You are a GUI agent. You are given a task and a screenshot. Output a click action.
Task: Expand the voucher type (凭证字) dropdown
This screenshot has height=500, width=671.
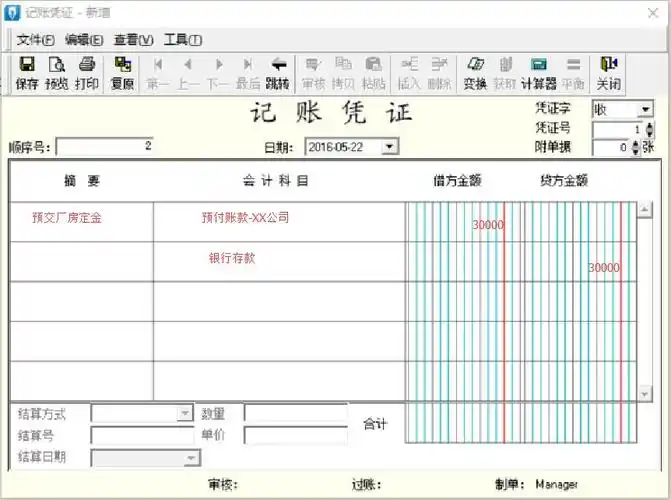pyautogui.click(x=644, y=110)
